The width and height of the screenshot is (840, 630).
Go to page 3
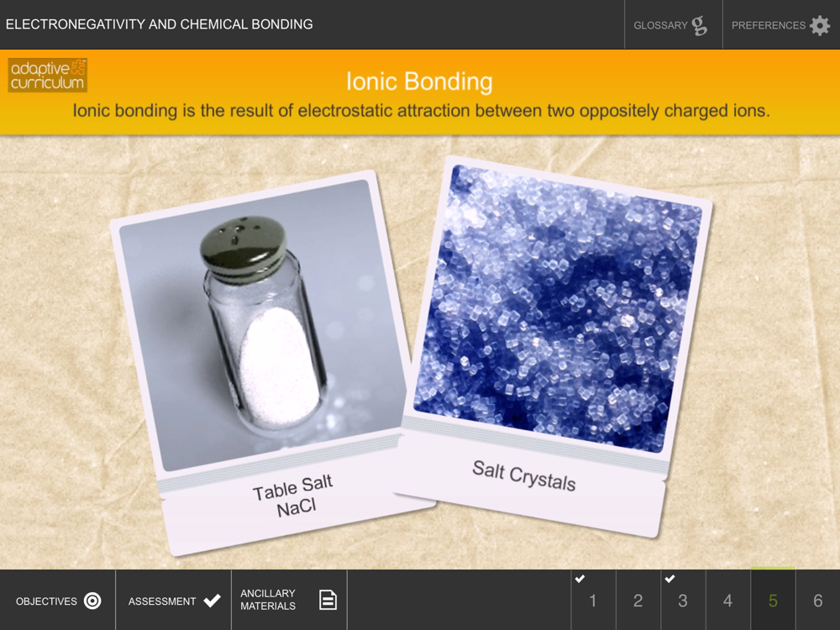coord(683,600)
